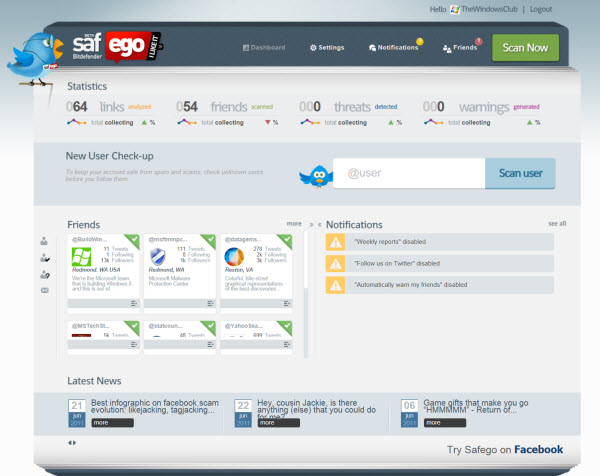Click the Safego Bitdefender logo
This screenshot has height=476, width=600.
click(117, 47)
